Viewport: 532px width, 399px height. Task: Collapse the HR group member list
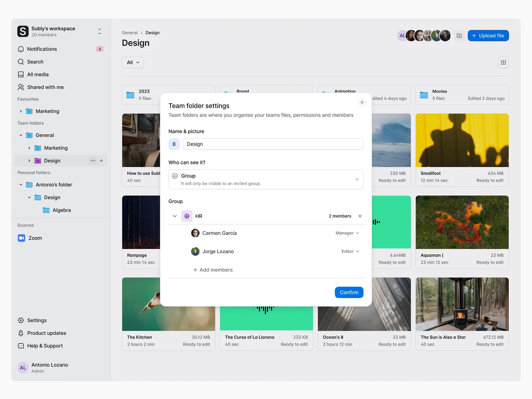click(x=175, y=216)
